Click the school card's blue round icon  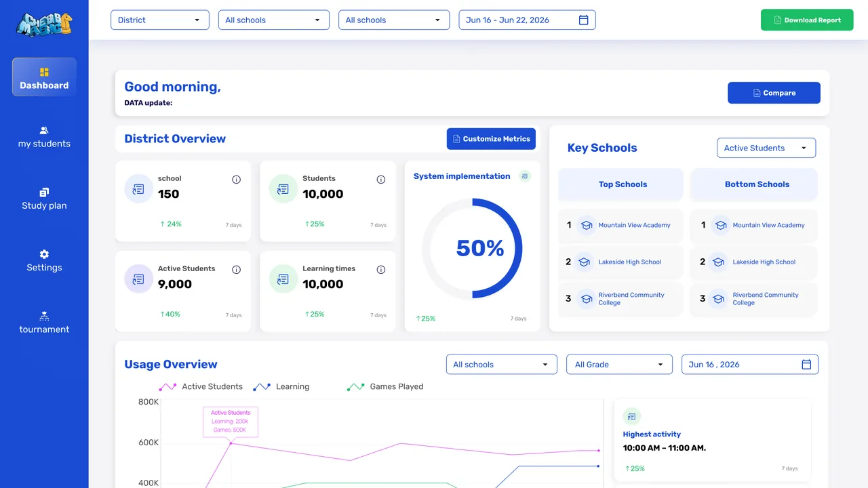(139, 189)
